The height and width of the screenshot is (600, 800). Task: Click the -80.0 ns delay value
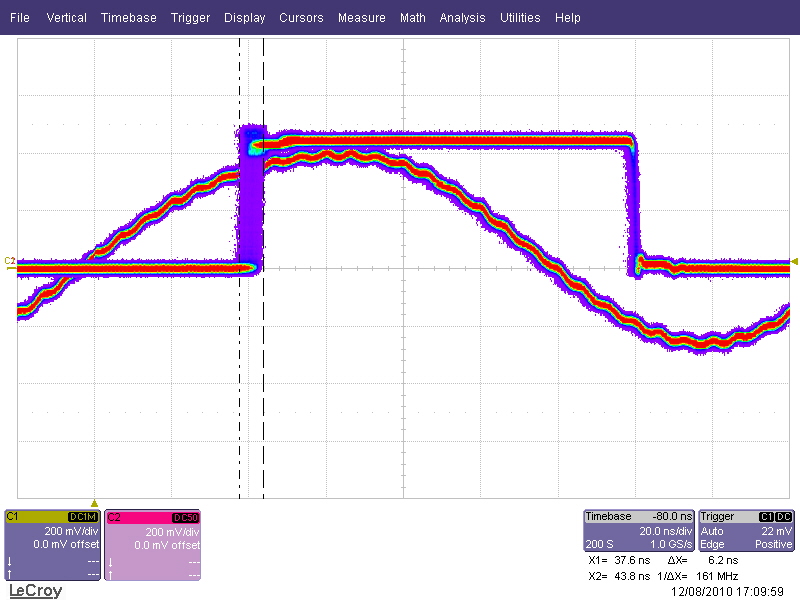[672, 516]
